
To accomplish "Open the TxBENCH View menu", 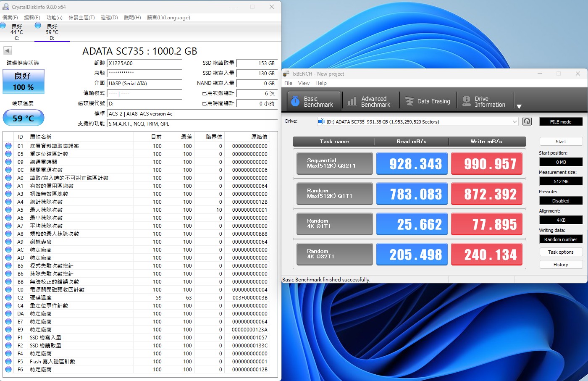I will click(x=304, y=83).
